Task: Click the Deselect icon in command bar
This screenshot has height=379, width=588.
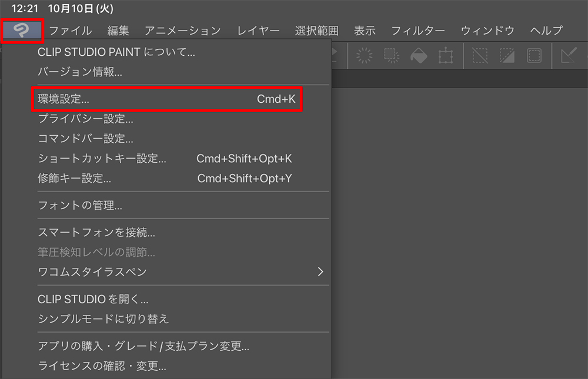Action: [480, 56]
